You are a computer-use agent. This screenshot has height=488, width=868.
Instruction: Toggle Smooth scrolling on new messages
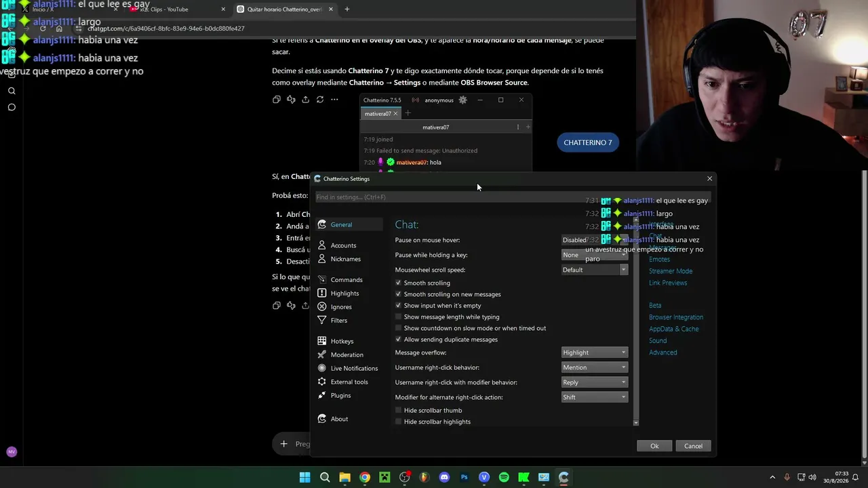point(399,294)
